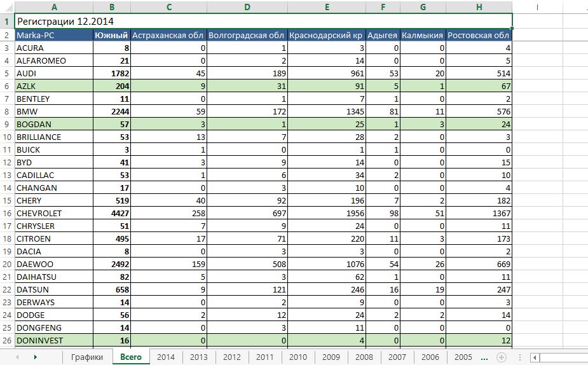Image resolution: width=588 pixels, height=365 pixels.
Task: Switch to the 2010 sheet
Action: point(297,357)
